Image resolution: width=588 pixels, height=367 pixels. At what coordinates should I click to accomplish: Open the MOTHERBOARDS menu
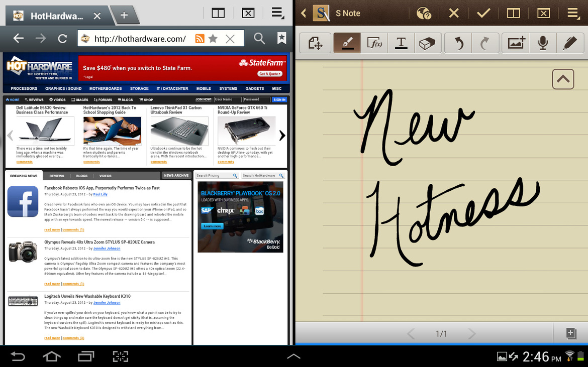(106, 89)
